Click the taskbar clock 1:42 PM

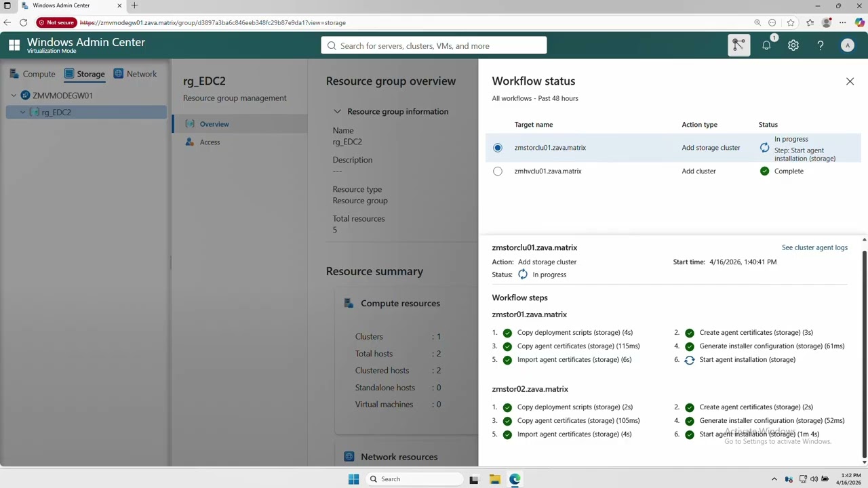pos(848,479)
